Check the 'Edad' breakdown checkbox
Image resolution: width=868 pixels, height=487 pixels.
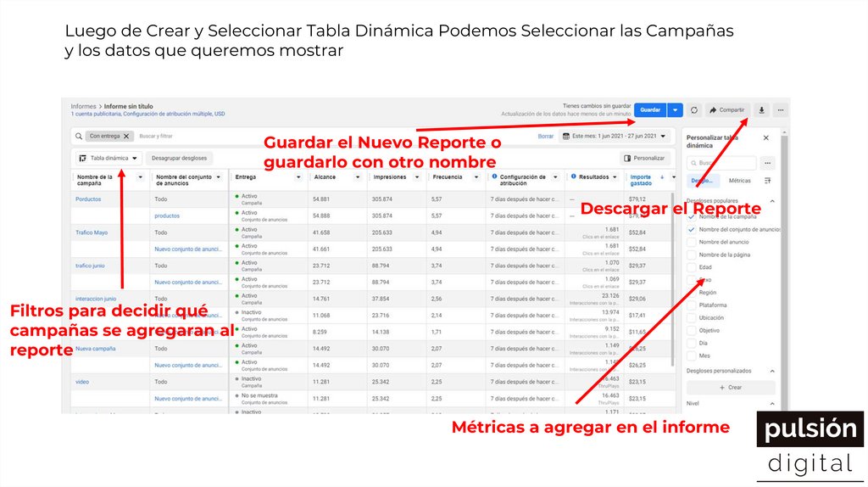(692, 267)
